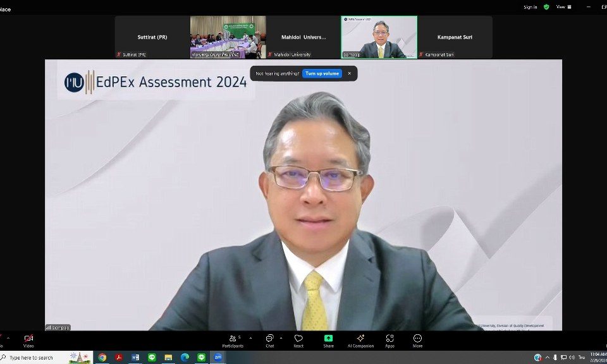Viewport: 607px width, 364px height.
Task: Open the Zoom Apps panel
Action: 389,340
